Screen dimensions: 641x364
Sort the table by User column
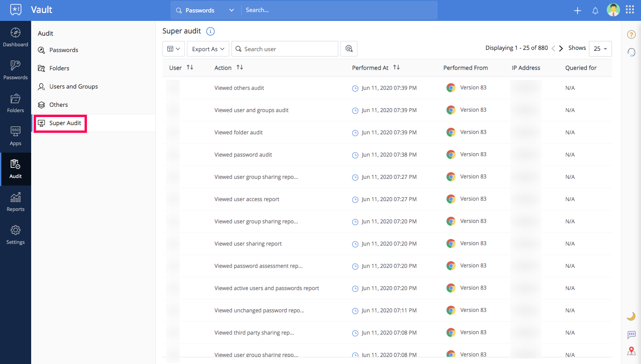190,68
